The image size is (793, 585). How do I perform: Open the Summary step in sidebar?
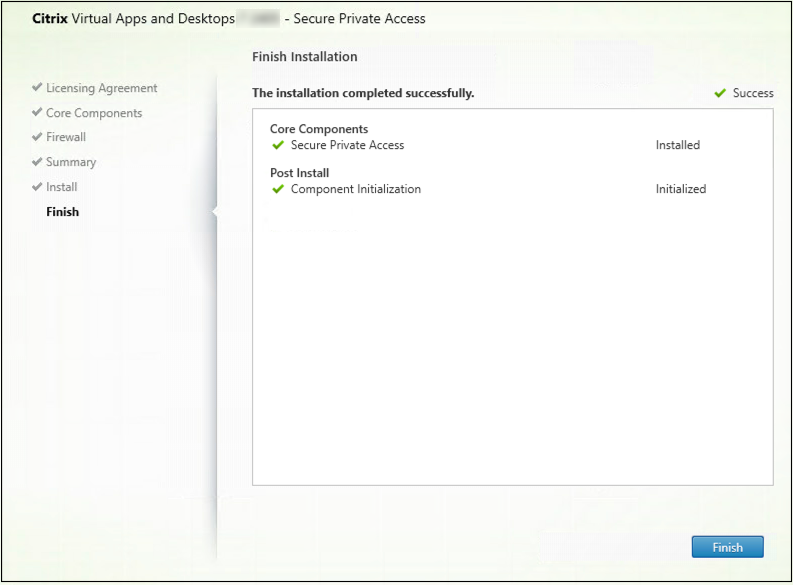click(71, 162)
